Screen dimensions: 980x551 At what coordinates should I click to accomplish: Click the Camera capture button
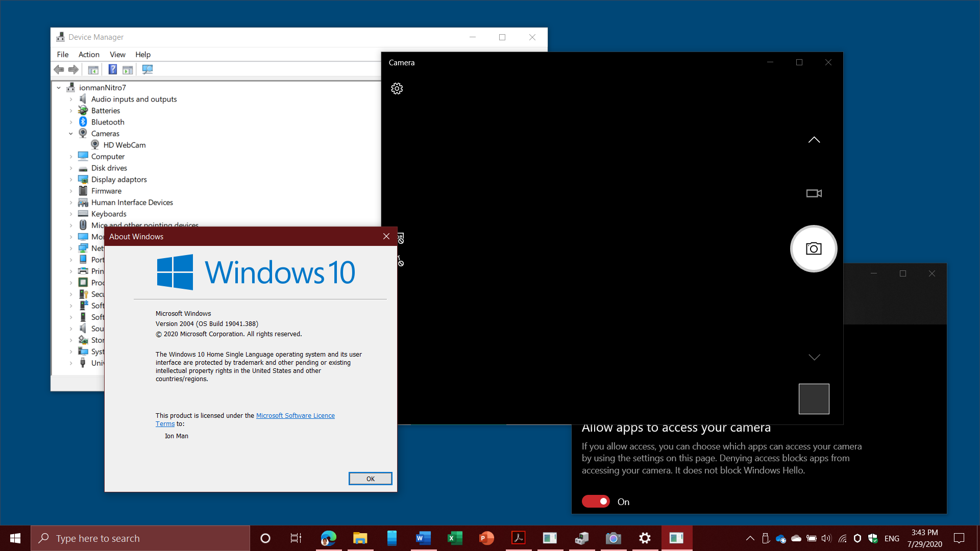click(815, 248)
